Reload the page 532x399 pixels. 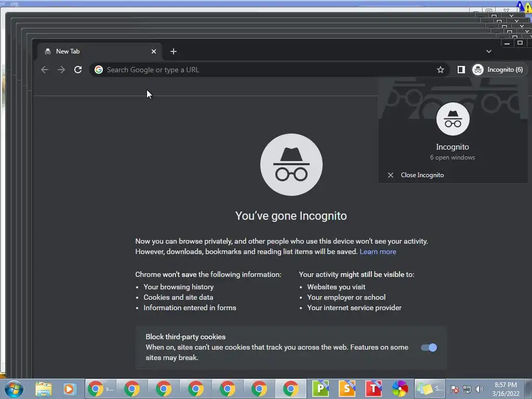(78, 70)
